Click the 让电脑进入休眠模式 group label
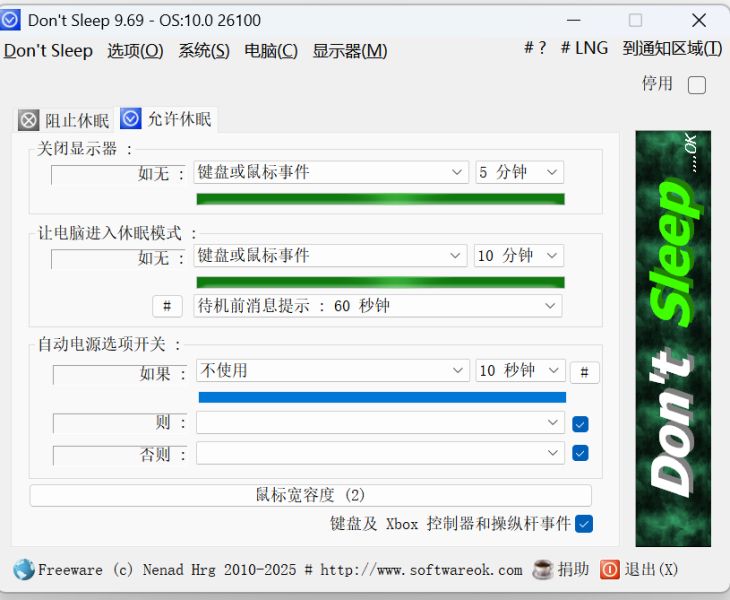Image resolution: width=730 pixels, height=600 pixels. coord(117,233)
